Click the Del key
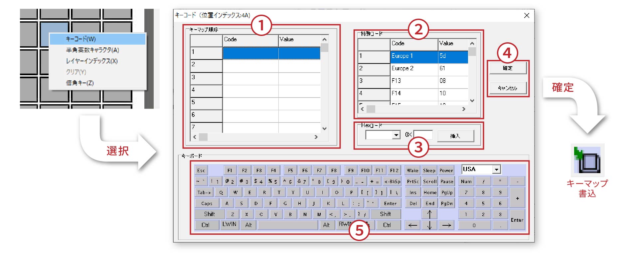 (413, 203)
